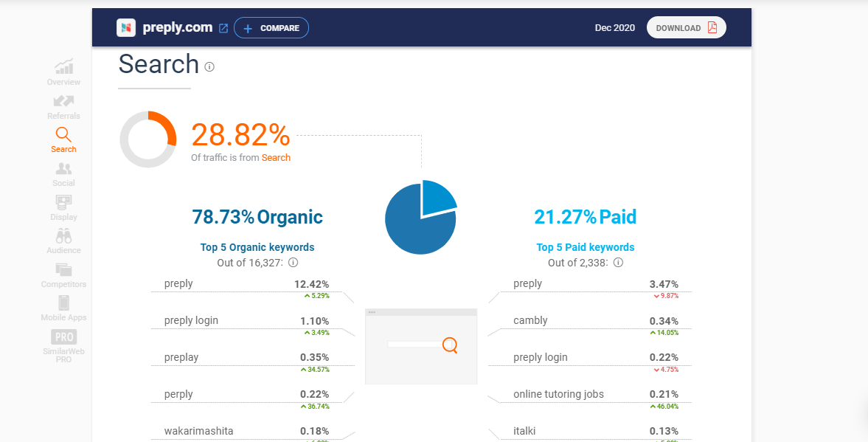
Task: Click the paid 'preply login' 0.22% value
Action: [x=664, y=358]
